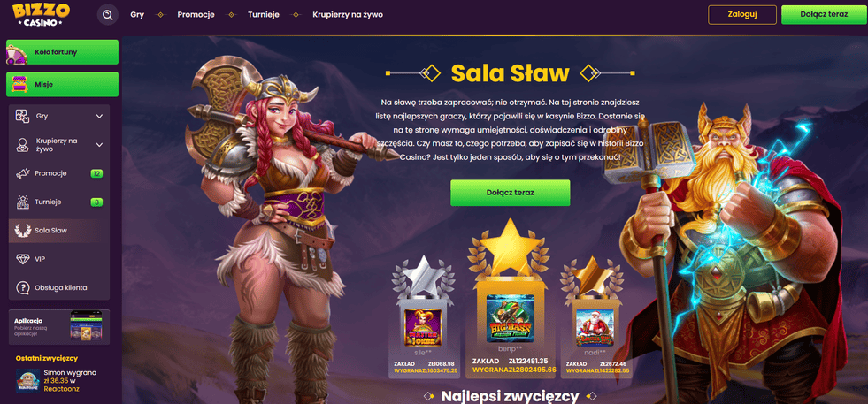Open the Misje button
The image size is (868, 404).
(x=62, y=85)
